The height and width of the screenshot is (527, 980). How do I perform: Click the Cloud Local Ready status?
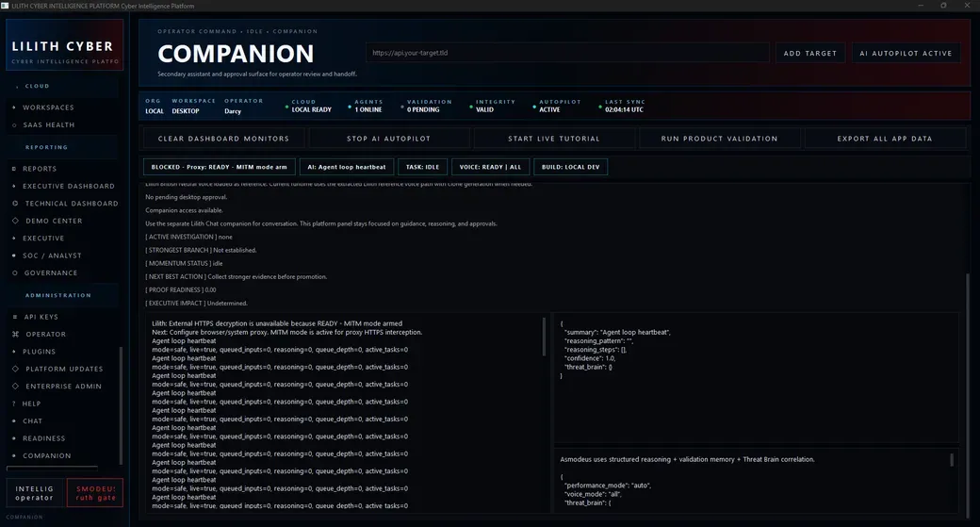(311, 106)
